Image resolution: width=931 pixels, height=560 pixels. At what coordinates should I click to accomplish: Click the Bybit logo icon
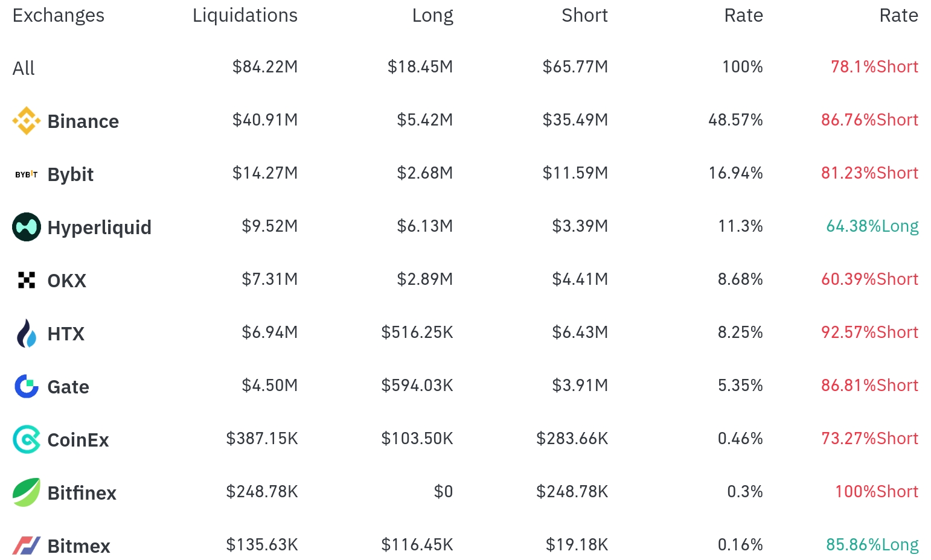point(26,174)
